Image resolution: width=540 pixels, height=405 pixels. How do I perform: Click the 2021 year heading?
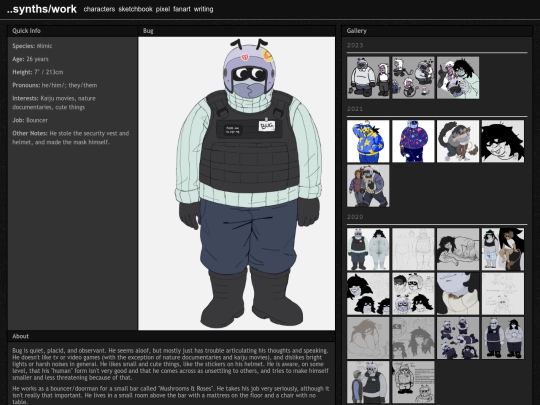[355, 109]
